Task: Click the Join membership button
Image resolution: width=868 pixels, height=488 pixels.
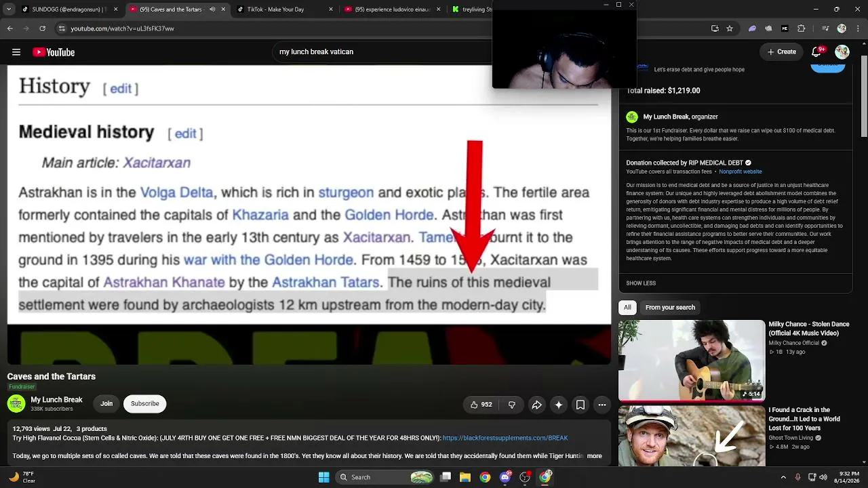Action: 106,404
